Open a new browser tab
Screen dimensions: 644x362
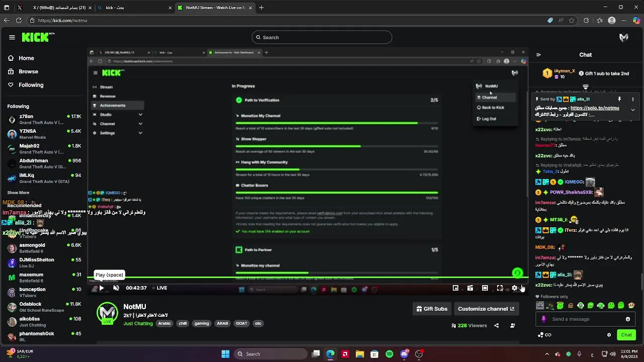tap(261, 8)
